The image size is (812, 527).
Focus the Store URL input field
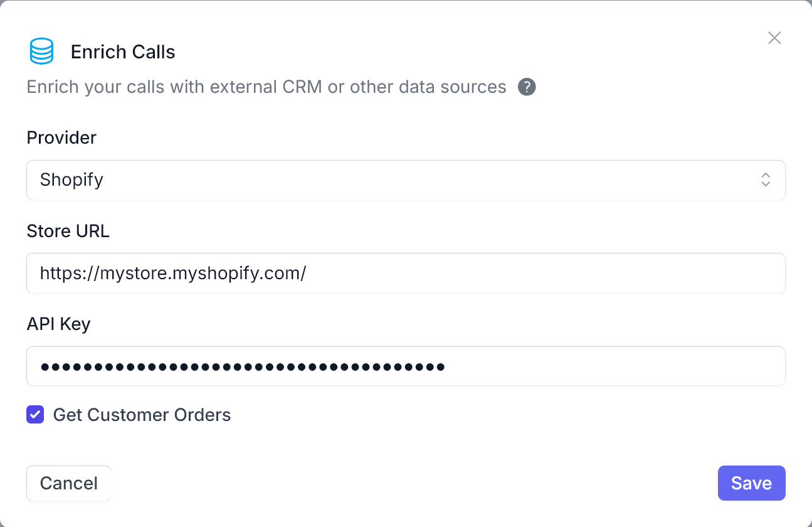pyautogui.click(x=406, y=273)
